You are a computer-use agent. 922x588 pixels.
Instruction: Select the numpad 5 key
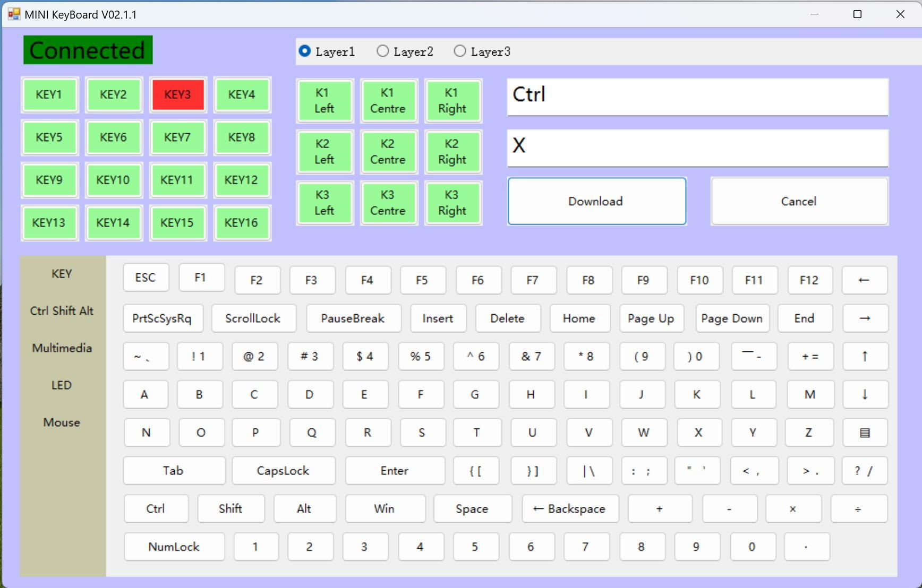tap(475, 547)
